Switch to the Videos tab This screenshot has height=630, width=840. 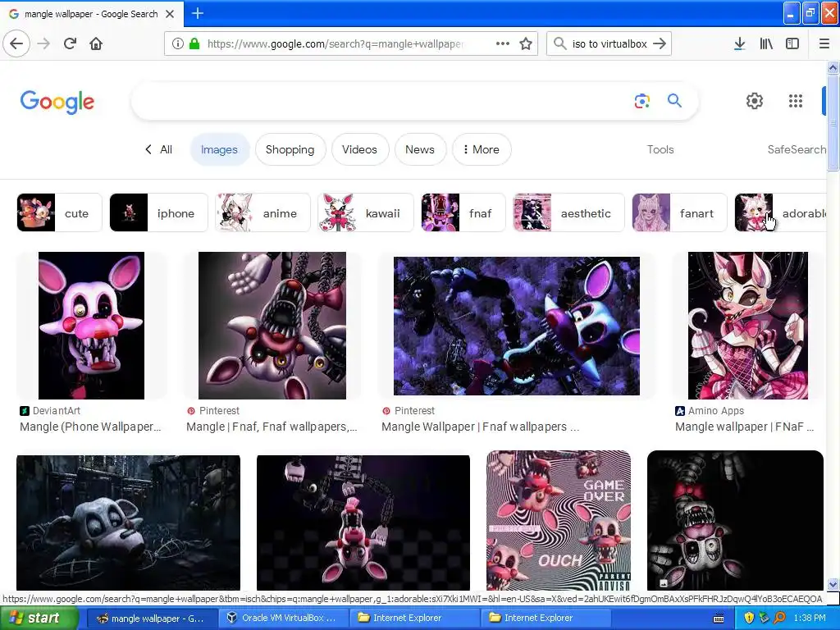359,149
